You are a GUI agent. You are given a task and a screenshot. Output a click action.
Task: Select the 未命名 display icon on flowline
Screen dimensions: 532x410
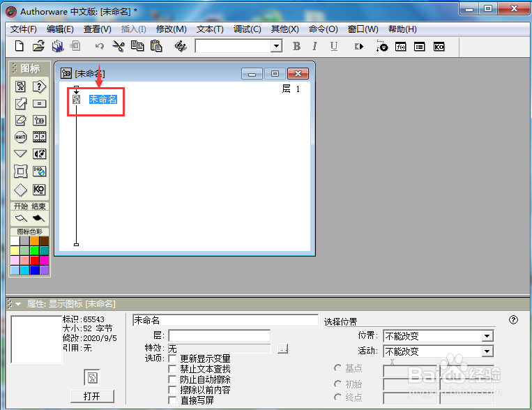(77, 100)
